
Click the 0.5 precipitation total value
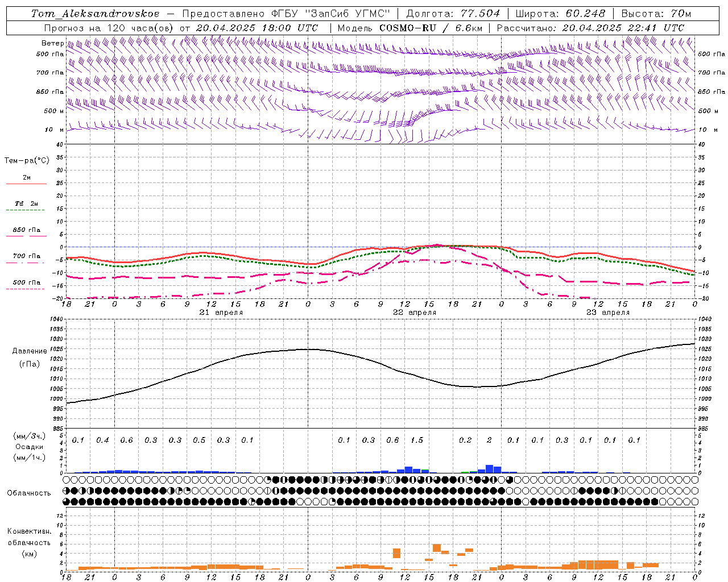tap(199, 440)
